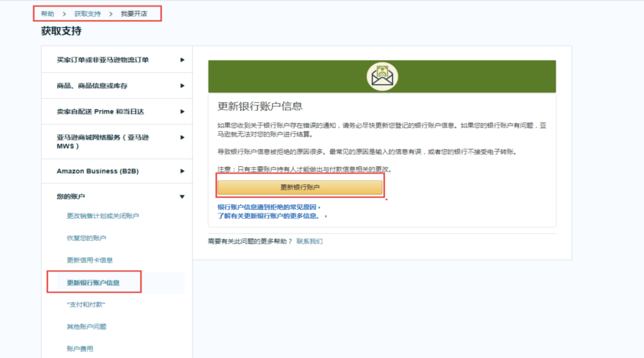644x358 pixels.
Task: Open 更新信用卡信息 help topic
Action: click(90, 260)
